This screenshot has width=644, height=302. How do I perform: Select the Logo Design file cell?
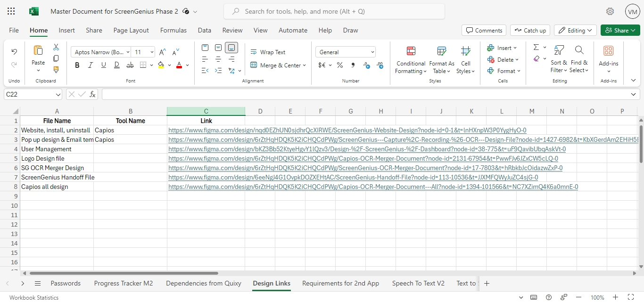point(57,158)
